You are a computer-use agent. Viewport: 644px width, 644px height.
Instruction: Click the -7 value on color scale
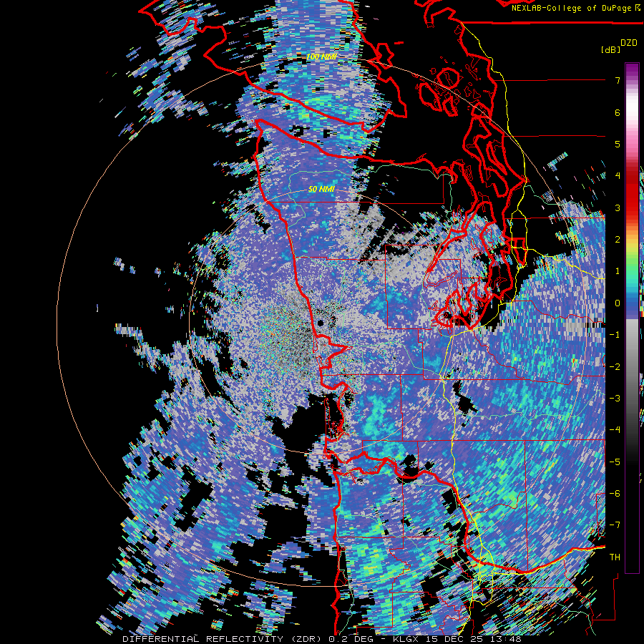pos(615,525)
